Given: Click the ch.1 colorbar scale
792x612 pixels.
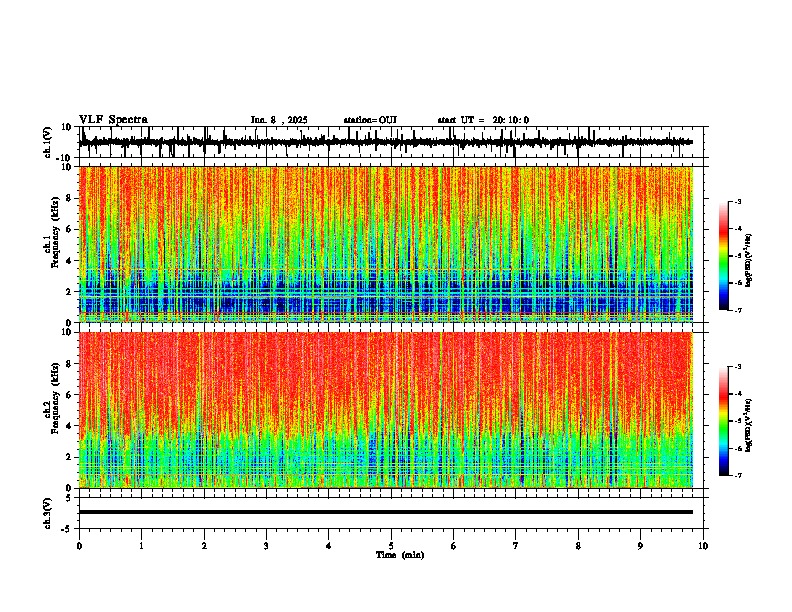Looking at the screenshot, I should pos(724,256).
